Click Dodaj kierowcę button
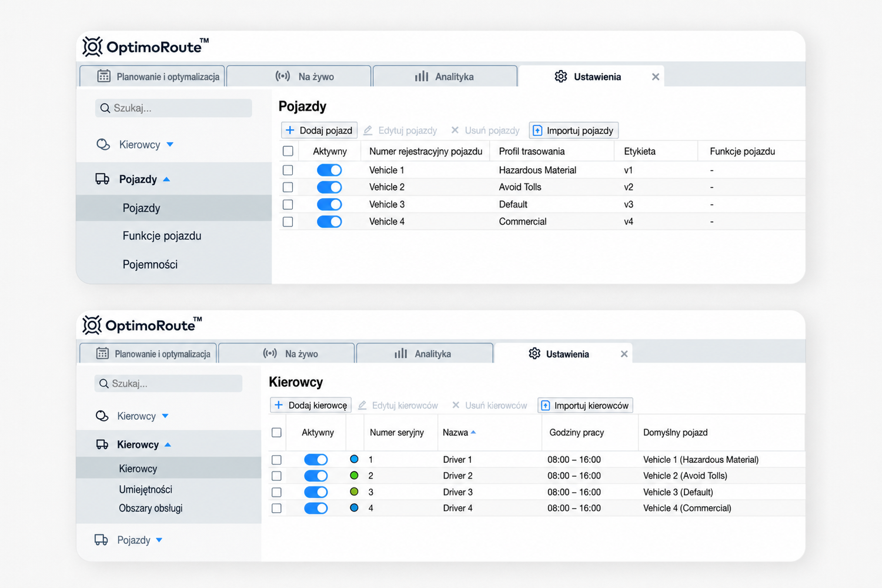882x588 pixels. (x=311, y=405)
